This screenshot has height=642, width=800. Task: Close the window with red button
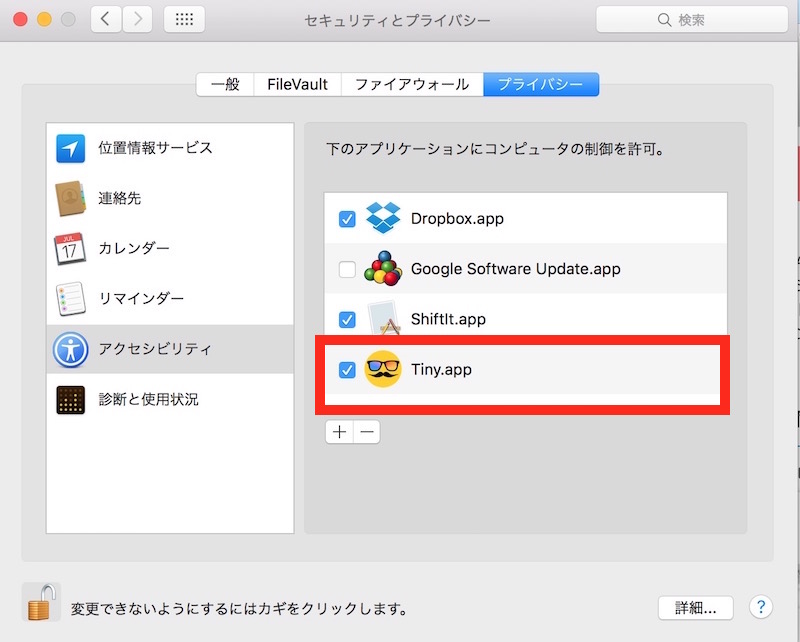[20, 19]
